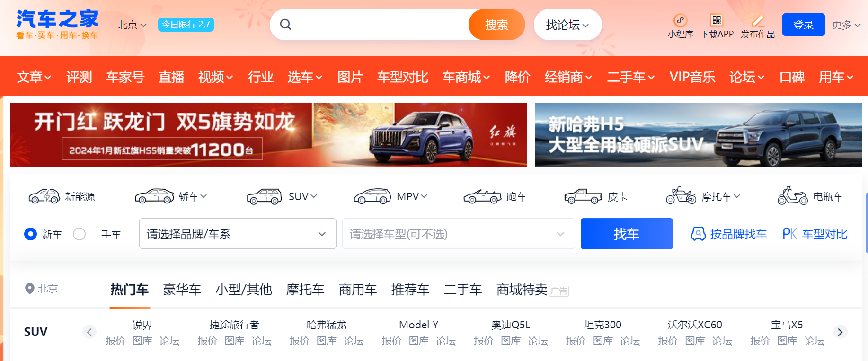Expand the 视频 navigation menu
Viewport: 868px width, 361px height.
pos(216,77)
